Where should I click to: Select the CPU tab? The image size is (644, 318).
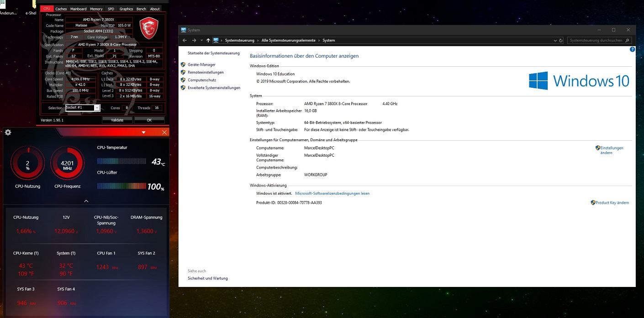pyautogui.click(x=47, y=9)
